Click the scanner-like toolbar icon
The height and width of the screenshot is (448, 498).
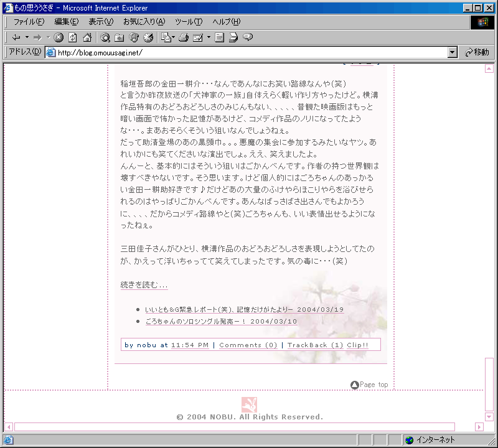click(x=233, y=37)
